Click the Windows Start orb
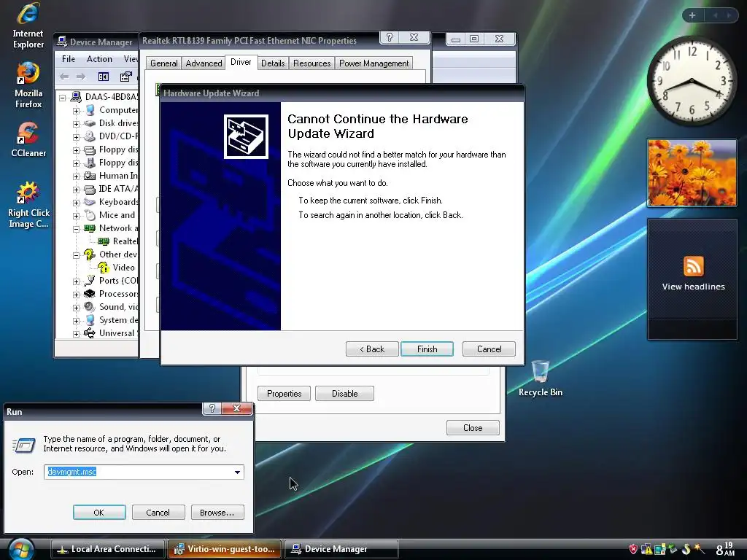The height and width of the screenshot is (560, 747). click(21, 549)
